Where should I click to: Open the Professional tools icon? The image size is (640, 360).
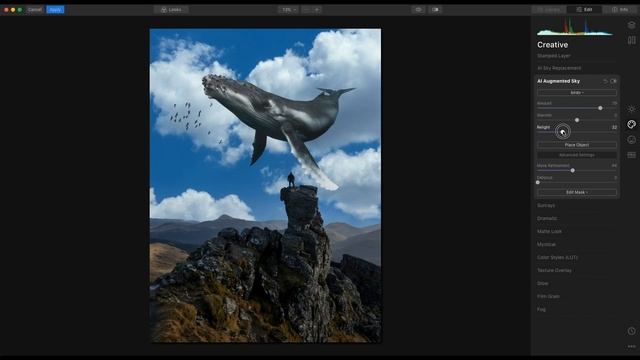coord(631,155)
